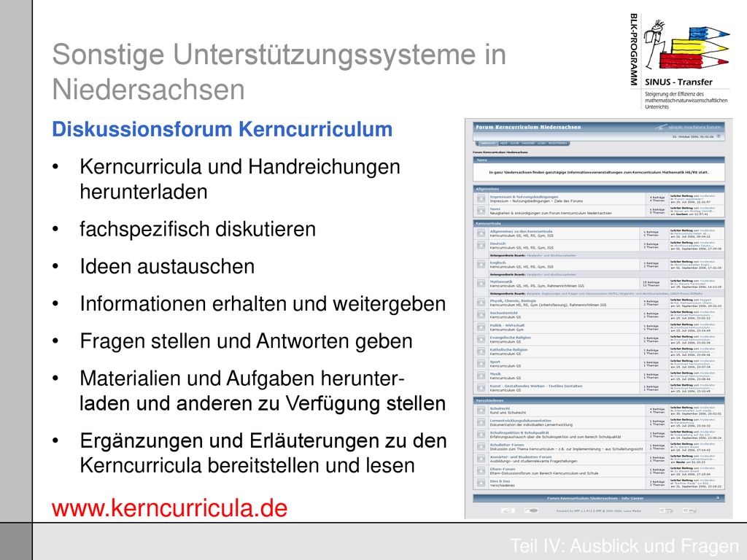Open the Hilfe tab in the forum menu

pyautogui.click(x=503, y=144)
